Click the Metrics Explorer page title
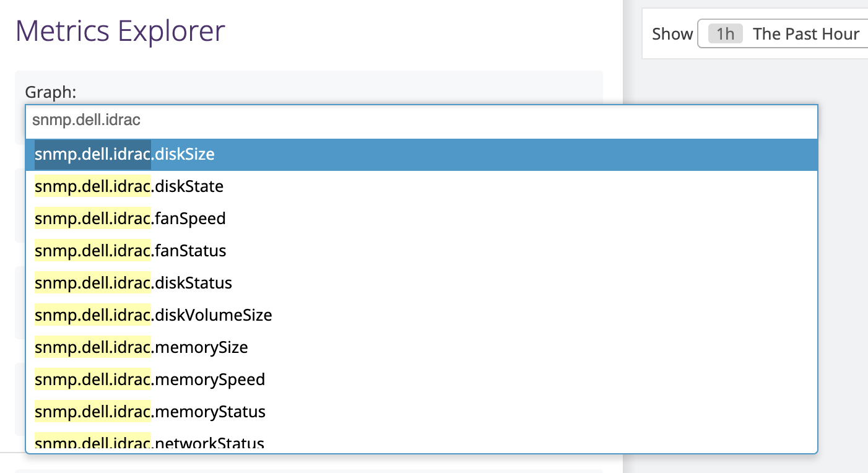This screenshot has height=473, width=868. 120,31
